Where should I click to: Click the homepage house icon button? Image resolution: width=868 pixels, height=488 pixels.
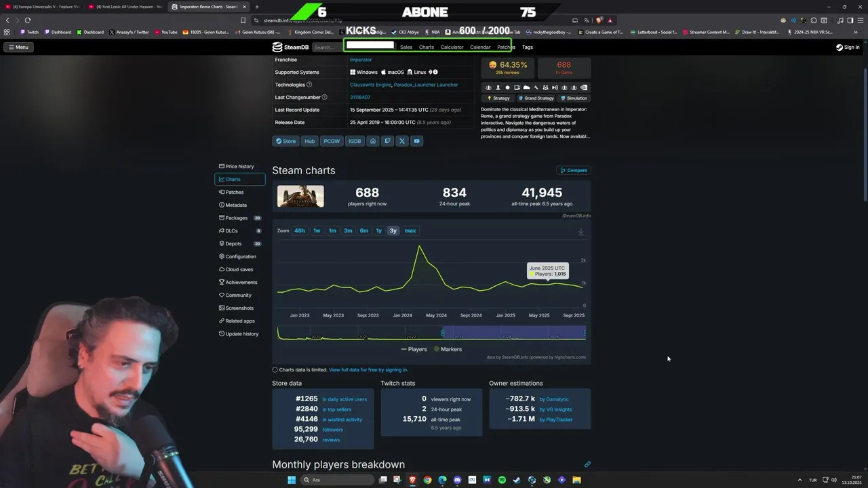click(373, 141)
